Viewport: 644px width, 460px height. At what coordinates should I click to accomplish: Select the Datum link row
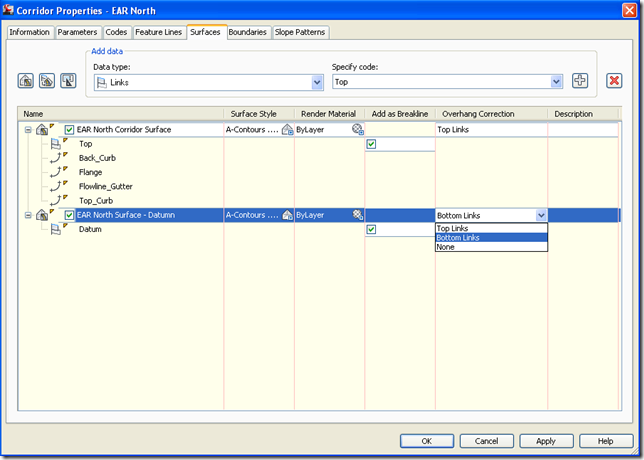pyautogui.click(x=90, y=229)
